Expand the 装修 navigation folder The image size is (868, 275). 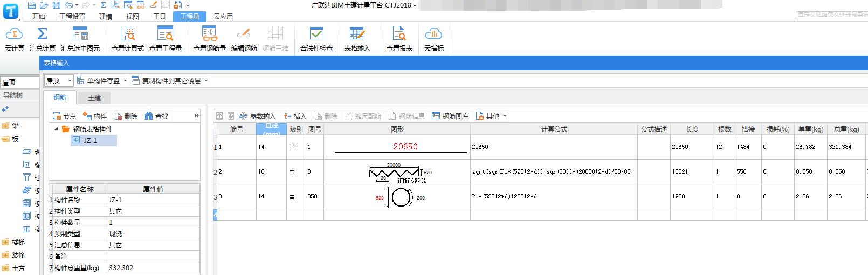5,255
